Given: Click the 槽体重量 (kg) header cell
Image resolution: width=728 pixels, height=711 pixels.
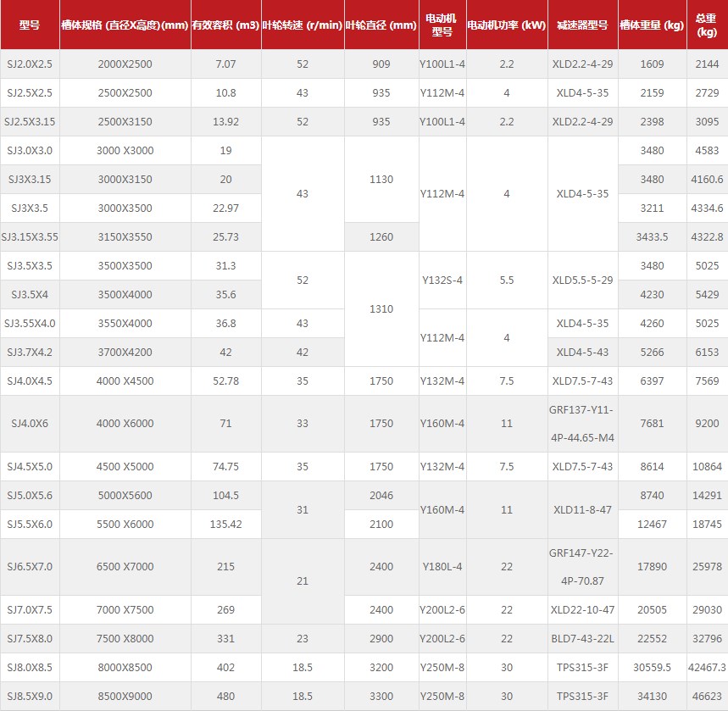Looking at the screenshot, I should (x=652, y=25).
